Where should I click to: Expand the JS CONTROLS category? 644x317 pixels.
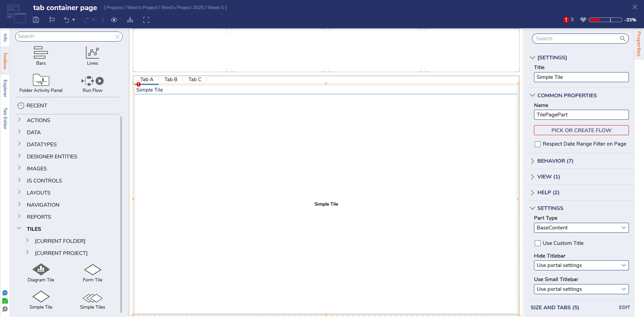coord(19,180)
